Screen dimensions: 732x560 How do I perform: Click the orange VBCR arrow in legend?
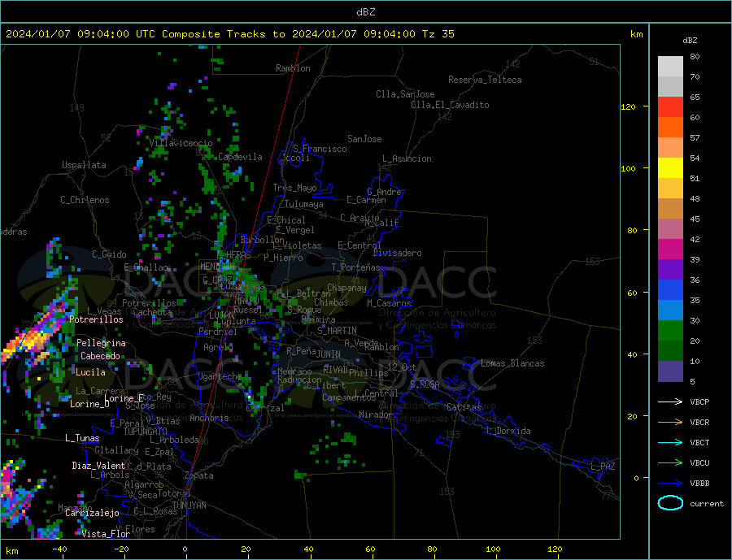672,422
